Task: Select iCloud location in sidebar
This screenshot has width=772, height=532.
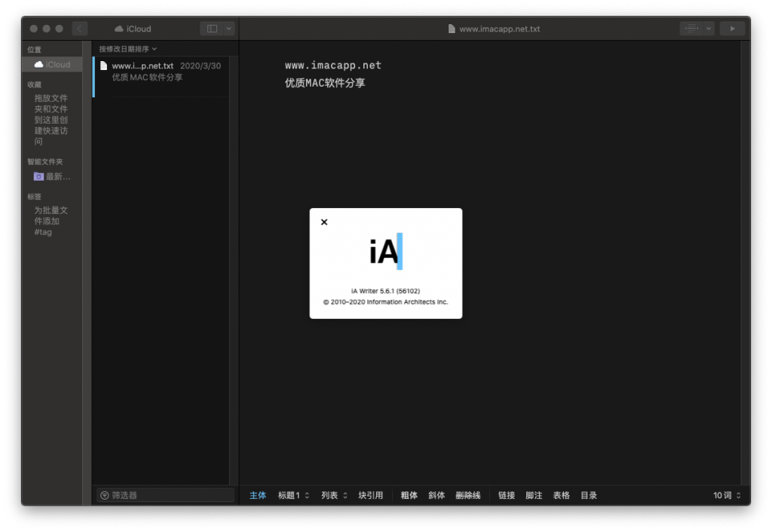Action: [52, 65]
